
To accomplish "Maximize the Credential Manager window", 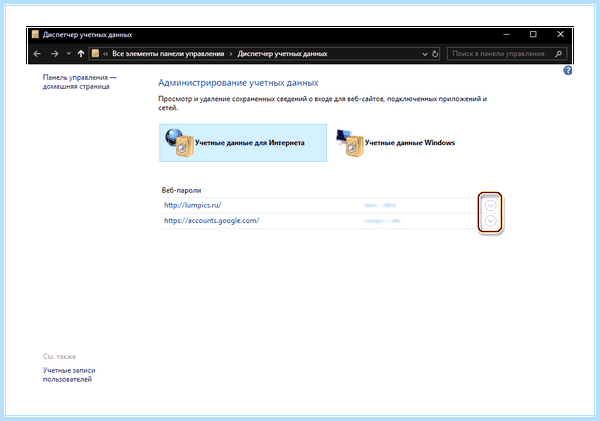I will coord(533,34).
